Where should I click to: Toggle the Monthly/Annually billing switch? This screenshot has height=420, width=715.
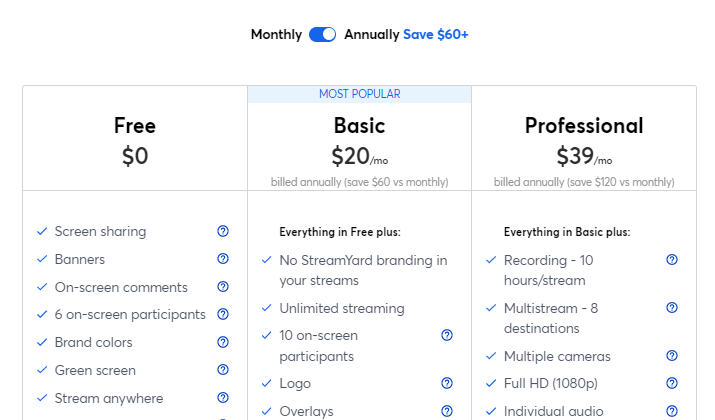tap(322, 35)
